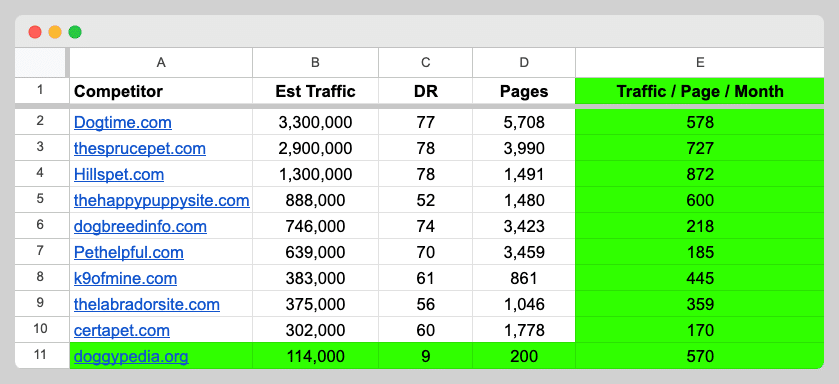839x384 pixels.
Task: Select row 11 header
Action: pyautogui.click(x=40, y=356)
